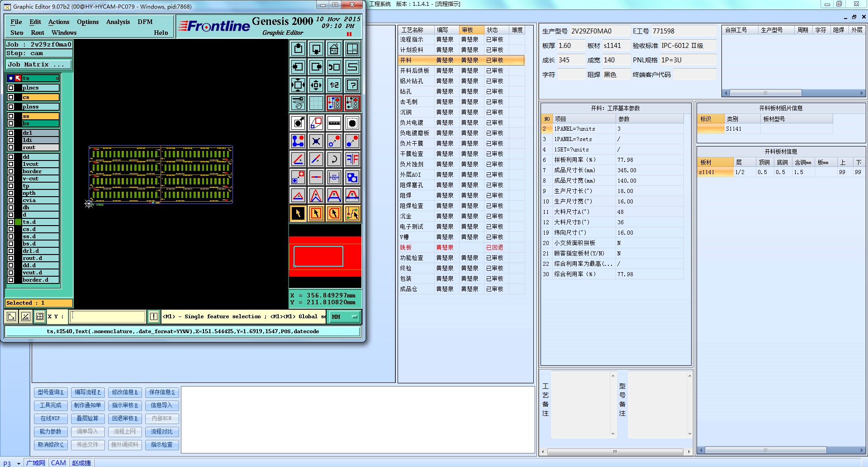Switch to the CAM tab in bottom bar

pyautogui.click(x=58, y=463)
